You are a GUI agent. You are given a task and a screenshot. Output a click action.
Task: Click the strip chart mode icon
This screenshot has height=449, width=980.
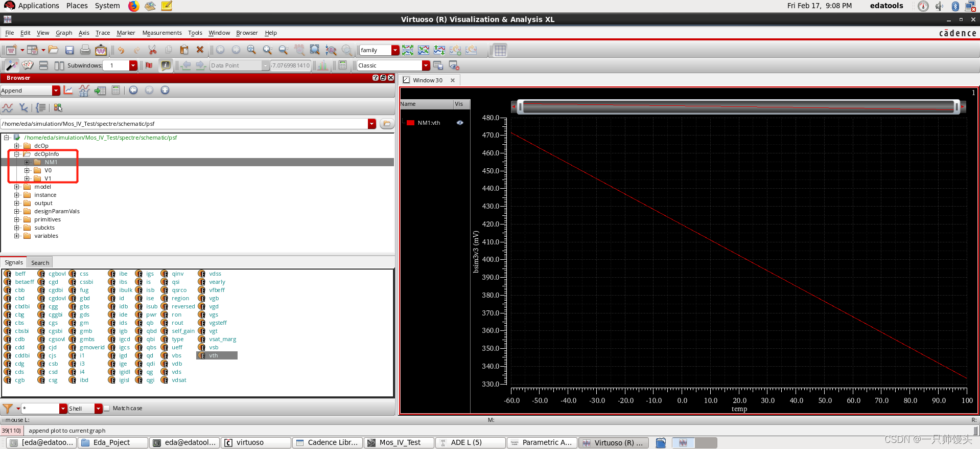click(x=408, y=50)
